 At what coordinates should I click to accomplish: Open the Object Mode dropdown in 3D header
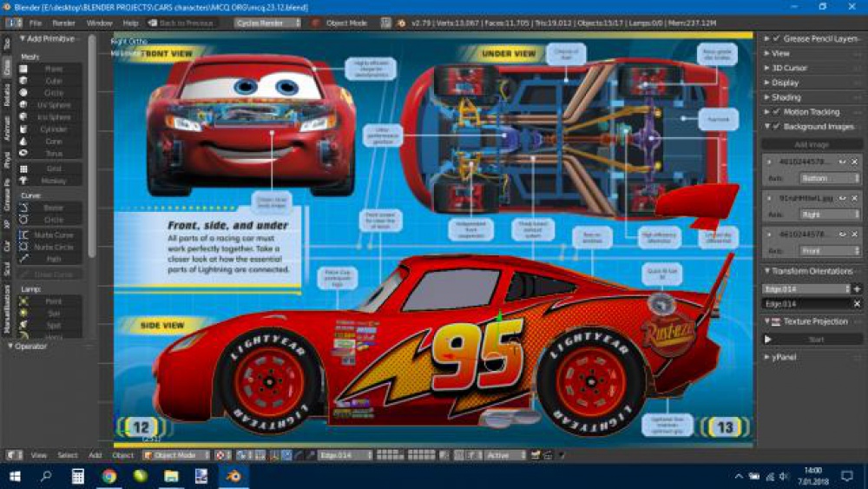pos(176,454)
